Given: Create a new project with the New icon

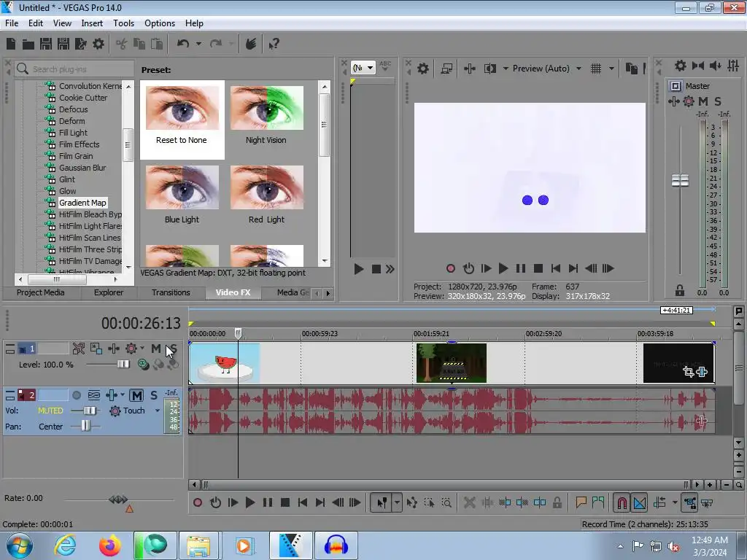Looking at the screenshot, I should point(11,44).
